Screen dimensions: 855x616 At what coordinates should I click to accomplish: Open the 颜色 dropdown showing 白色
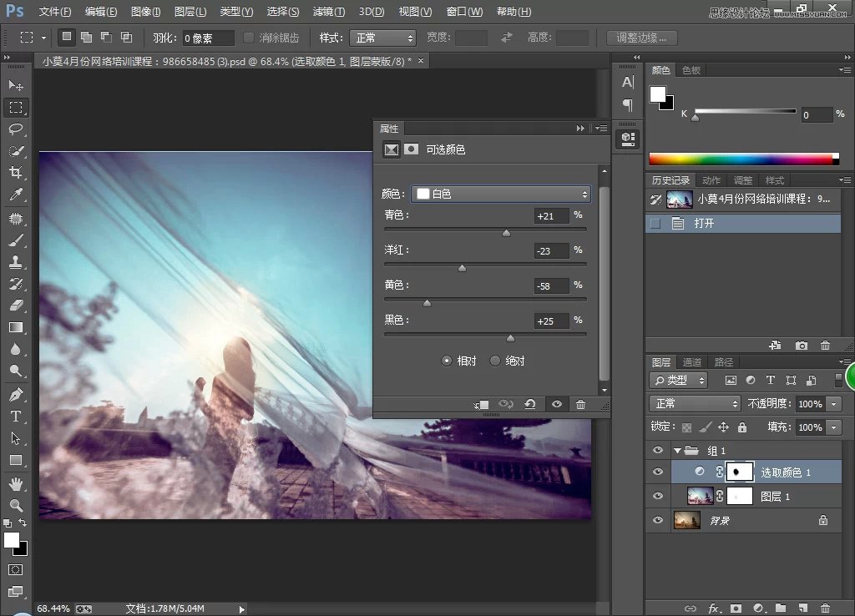(501, 194)
